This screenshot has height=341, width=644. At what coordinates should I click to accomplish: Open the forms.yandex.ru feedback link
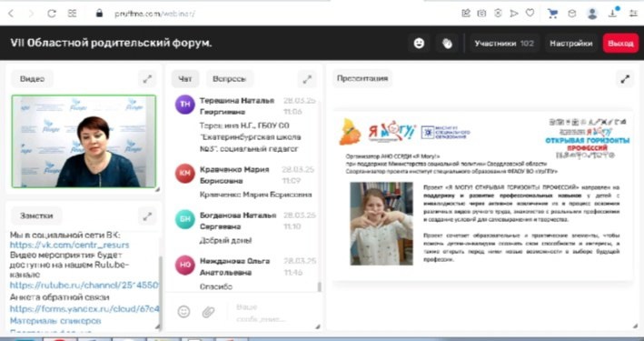pyautogui.click(x=84, y=308)
